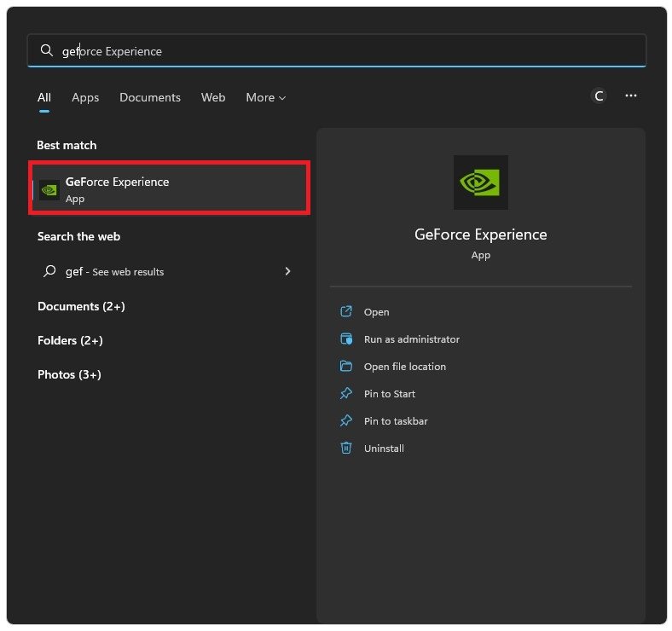Open the three-dot options menu

tap(631, 96)
